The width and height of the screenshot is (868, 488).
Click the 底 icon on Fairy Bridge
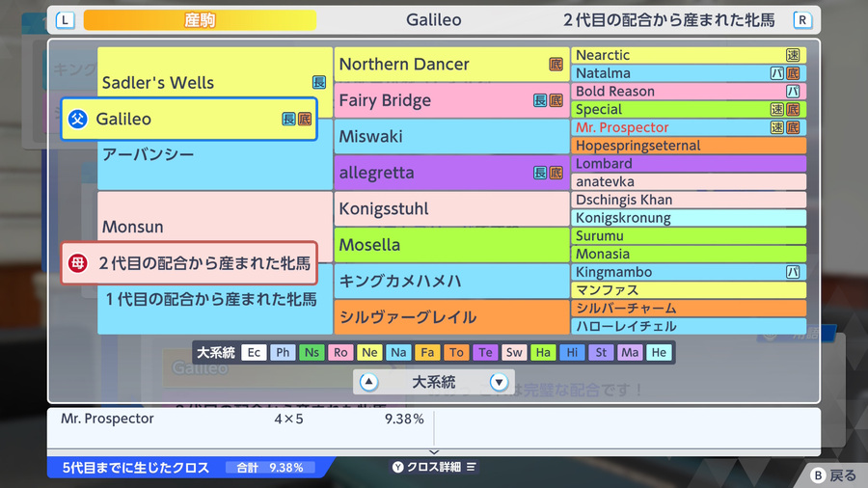click(x=556, y=100)
